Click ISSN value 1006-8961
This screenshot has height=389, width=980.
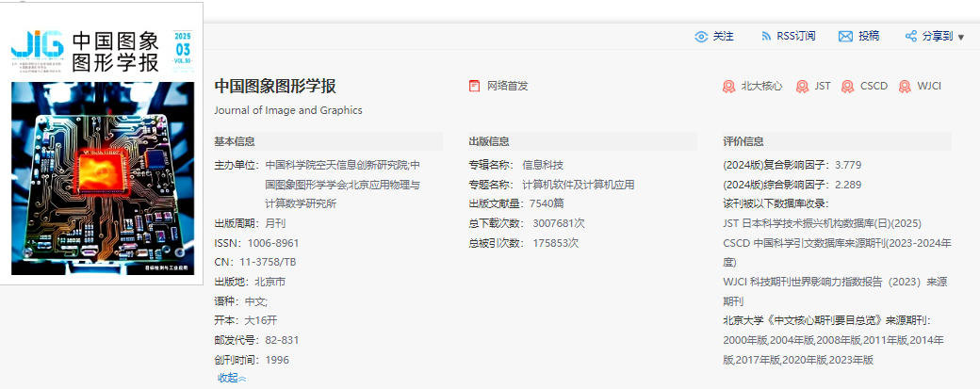coord(273,243)
